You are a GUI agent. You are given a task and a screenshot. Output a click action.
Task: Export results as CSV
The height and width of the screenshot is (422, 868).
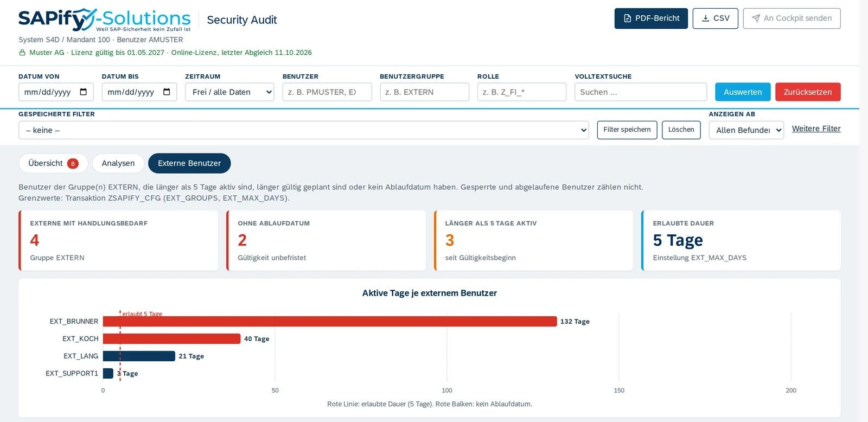[x=716, y=18]
